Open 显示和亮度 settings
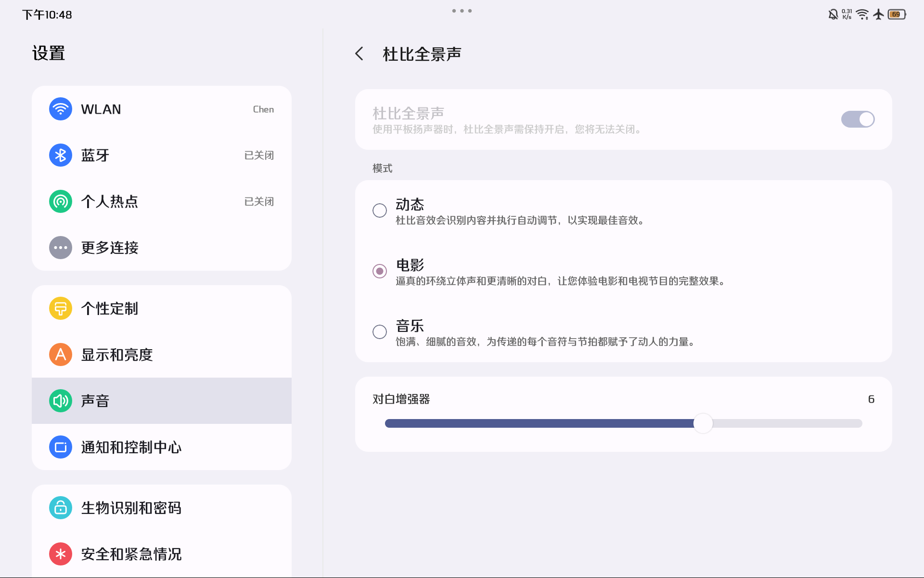 (x=162, y=355)
